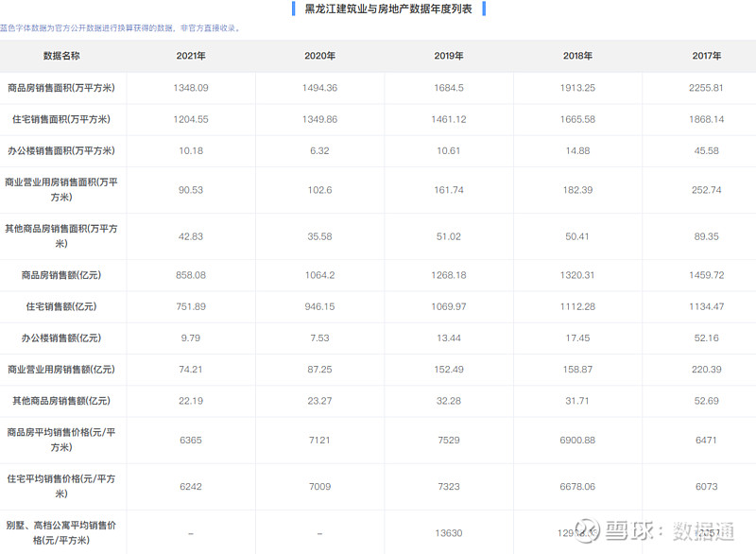Click cell value 2255.81

pos(706,88)
